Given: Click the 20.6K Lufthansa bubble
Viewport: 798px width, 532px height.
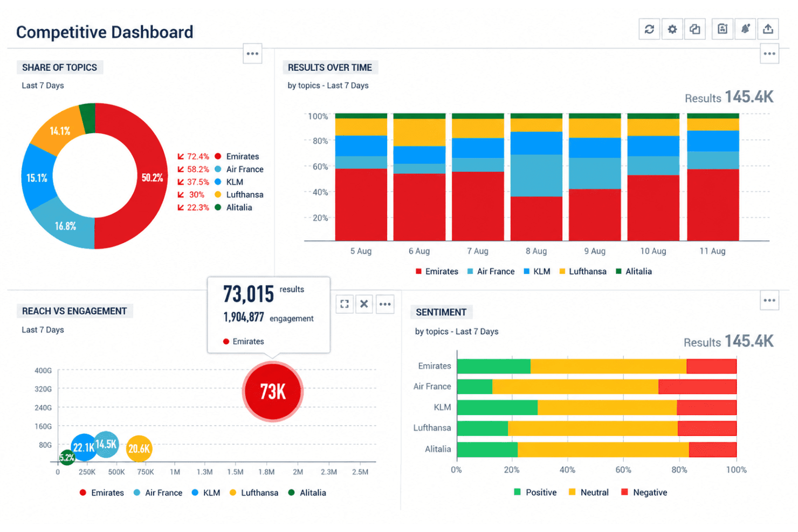Looking at the screenshot, I should coord(139,448).
